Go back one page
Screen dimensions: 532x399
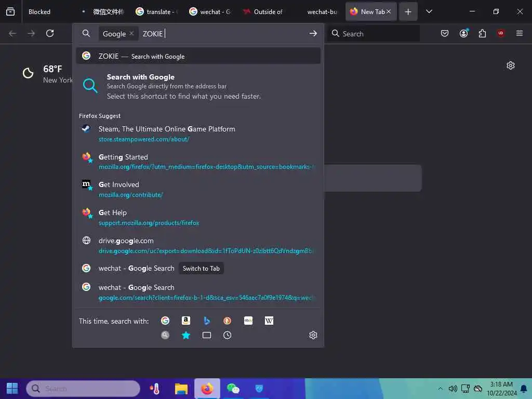pos(12,33)
